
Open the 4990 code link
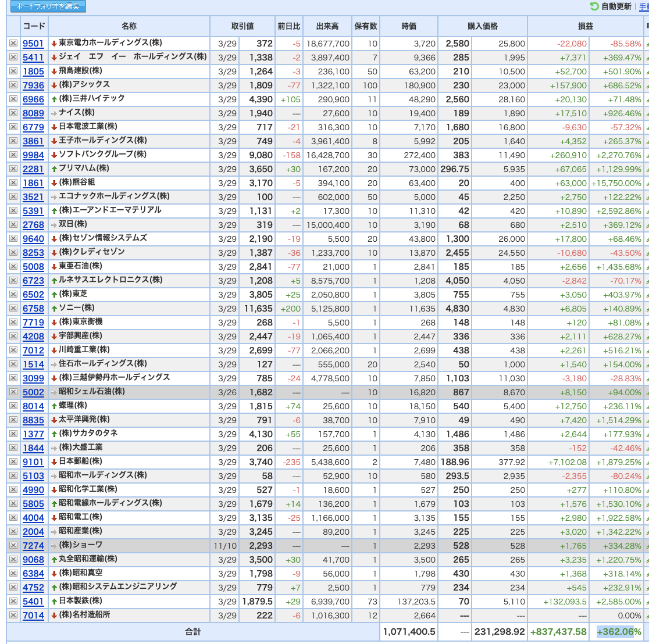33,490
